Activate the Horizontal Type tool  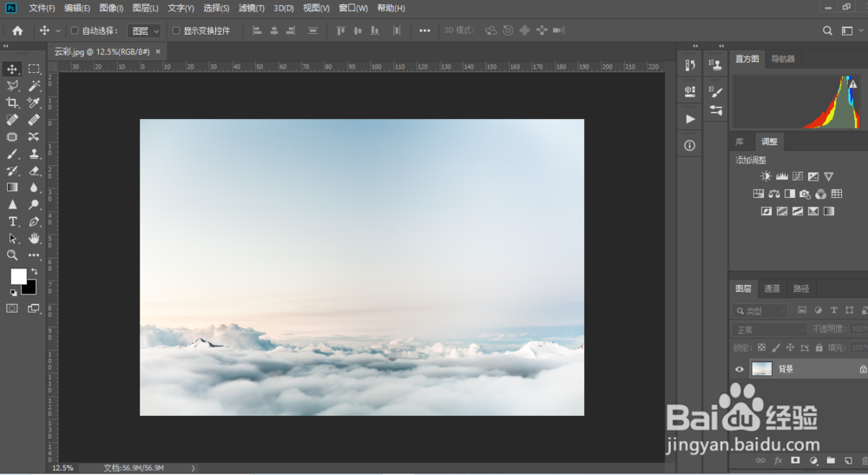tap(11, 221)
